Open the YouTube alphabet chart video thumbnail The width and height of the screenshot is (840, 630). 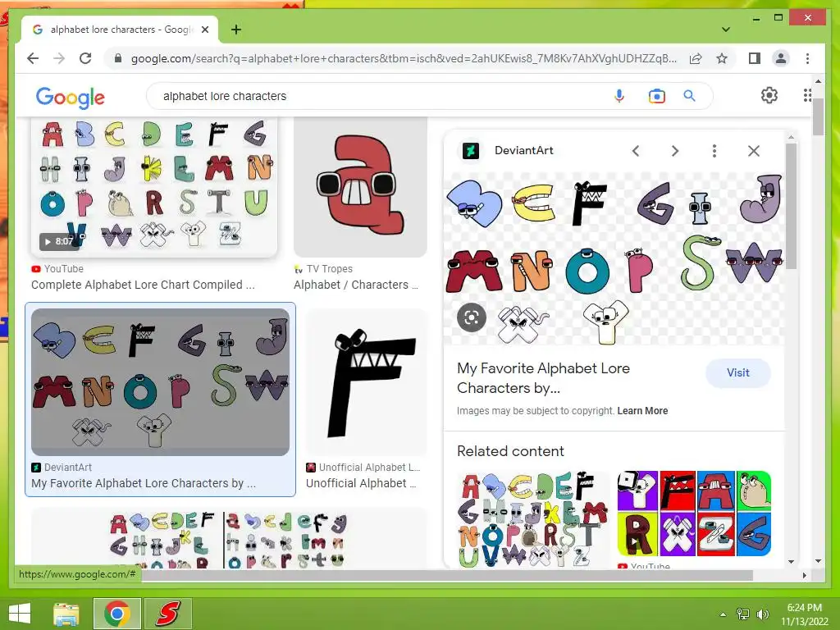coord(154,186)
